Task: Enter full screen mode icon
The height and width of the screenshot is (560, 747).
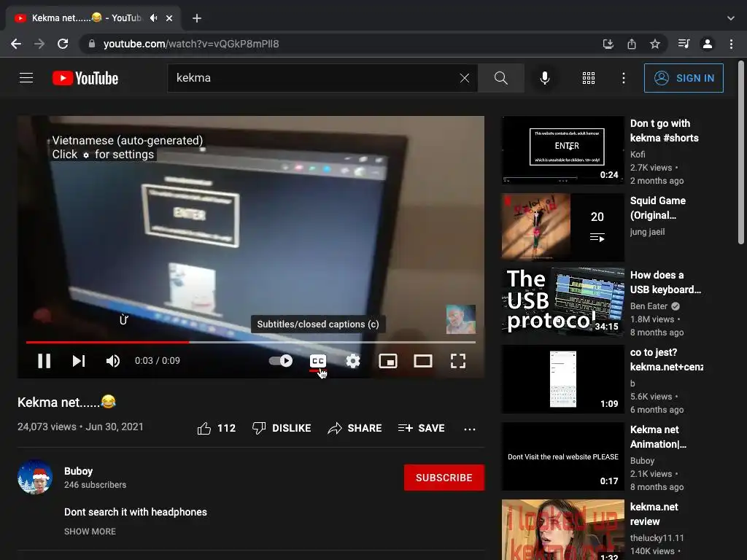Action: (458, 361)
